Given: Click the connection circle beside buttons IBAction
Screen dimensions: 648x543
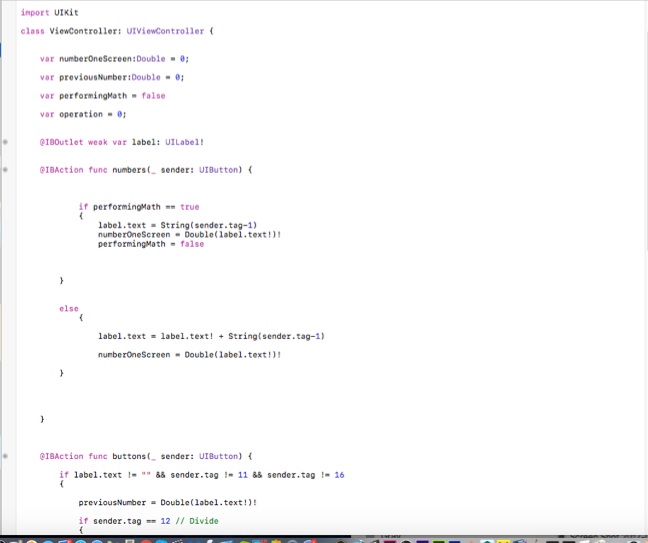Looking at the screenshot, I should click(6, 456).
